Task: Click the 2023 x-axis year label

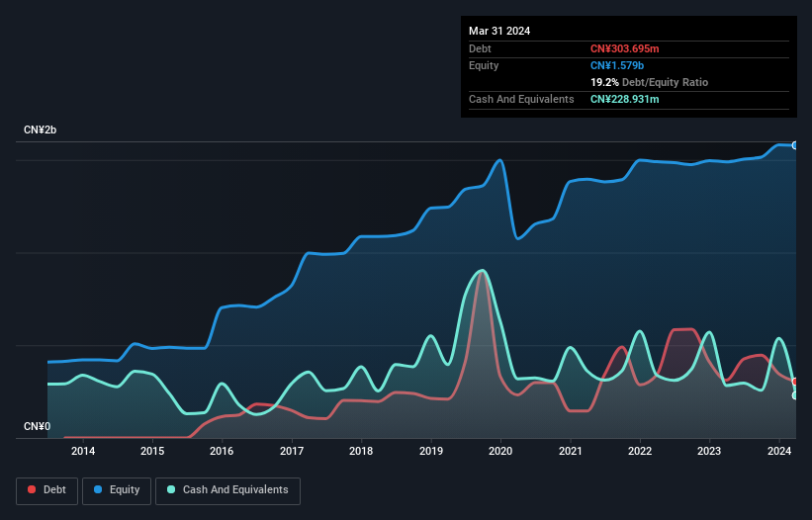Action: click(709, 452)
